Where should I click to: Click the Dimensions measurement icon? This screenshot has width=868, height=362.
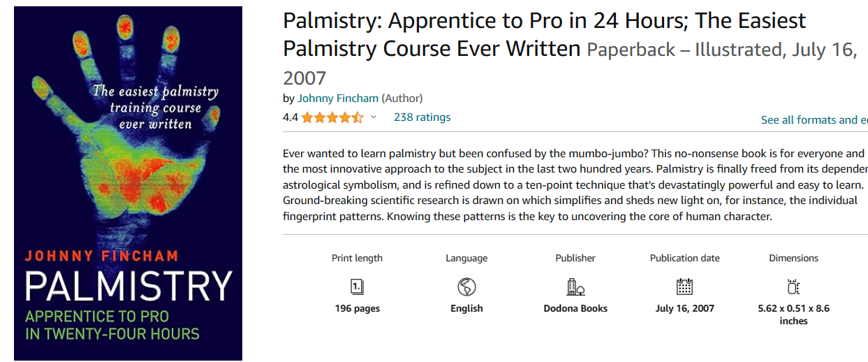tap(793, 287)
